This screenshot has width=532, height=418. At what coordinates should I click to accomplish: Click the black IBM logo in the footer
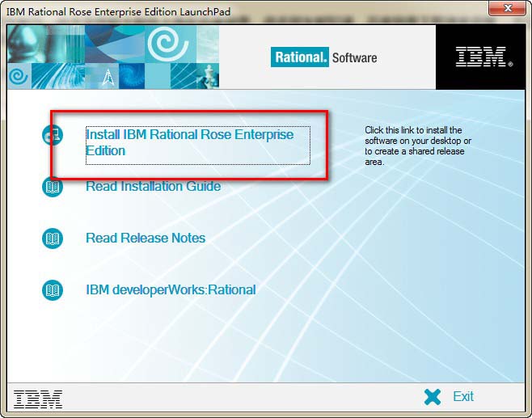38,399
